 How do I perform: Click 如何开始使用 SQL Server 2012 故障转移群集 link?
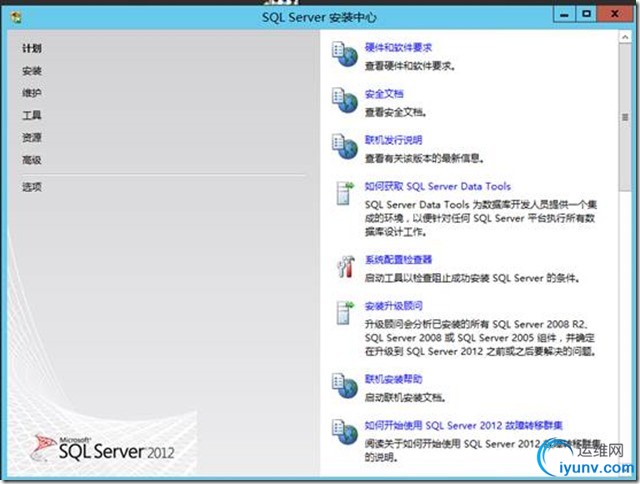pos(464,426)
